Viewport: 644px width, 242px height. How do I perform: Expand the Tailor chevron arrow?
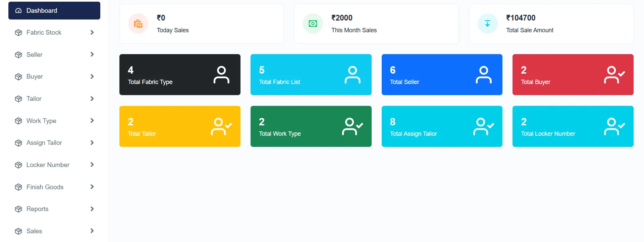tap(92, 99)
